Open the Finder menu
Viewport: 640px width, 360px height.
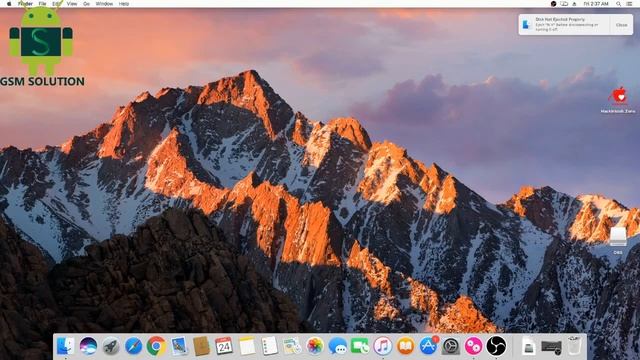click(x=25, y=4)
